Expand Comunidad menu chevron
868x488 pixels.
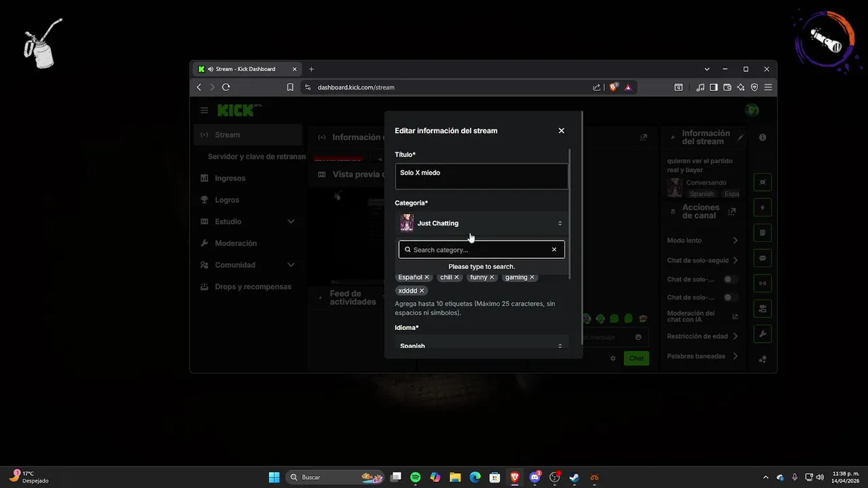click(x=291, y=265)
